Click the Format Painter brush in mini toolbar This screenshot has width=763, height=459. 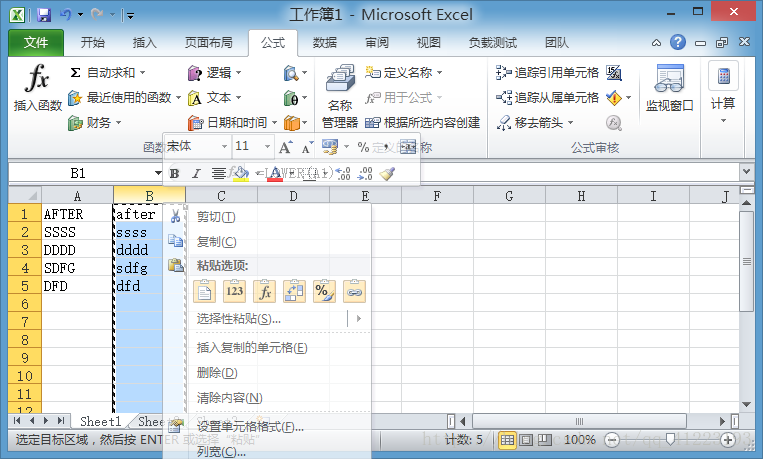coord(387,173)
